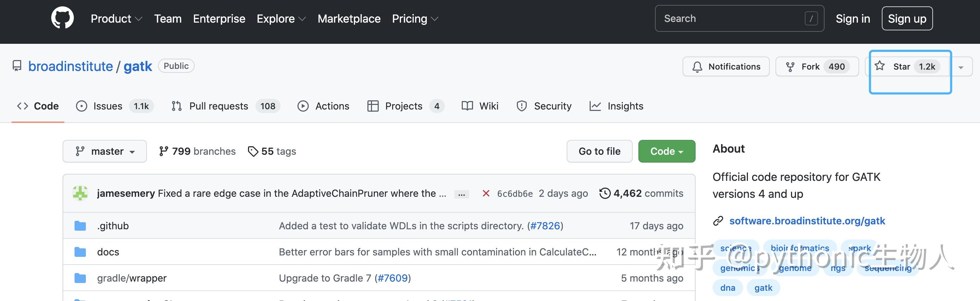Open the Upgrade to Gradle 7 commit message
Image resolution: width=980 pixels, height=301 pixels.
(x=325, y=278)
